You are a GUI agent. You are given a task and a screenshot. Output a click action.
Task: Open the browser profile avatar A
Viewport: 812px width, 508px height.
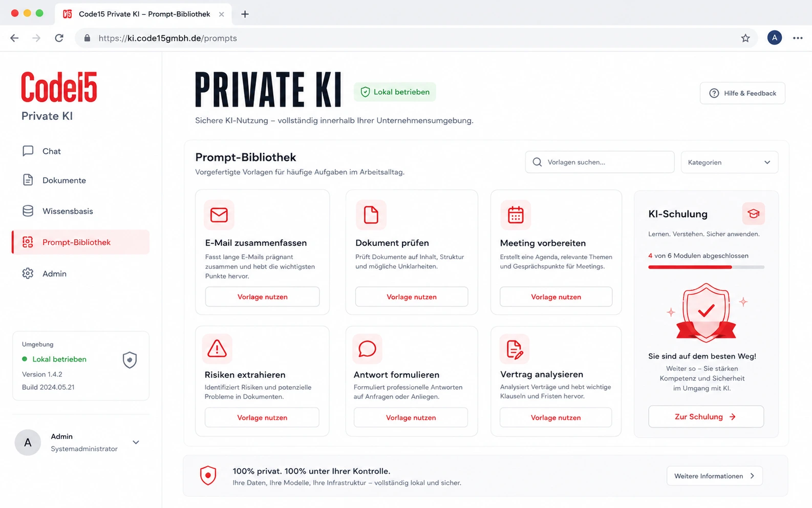pos(774,38)
